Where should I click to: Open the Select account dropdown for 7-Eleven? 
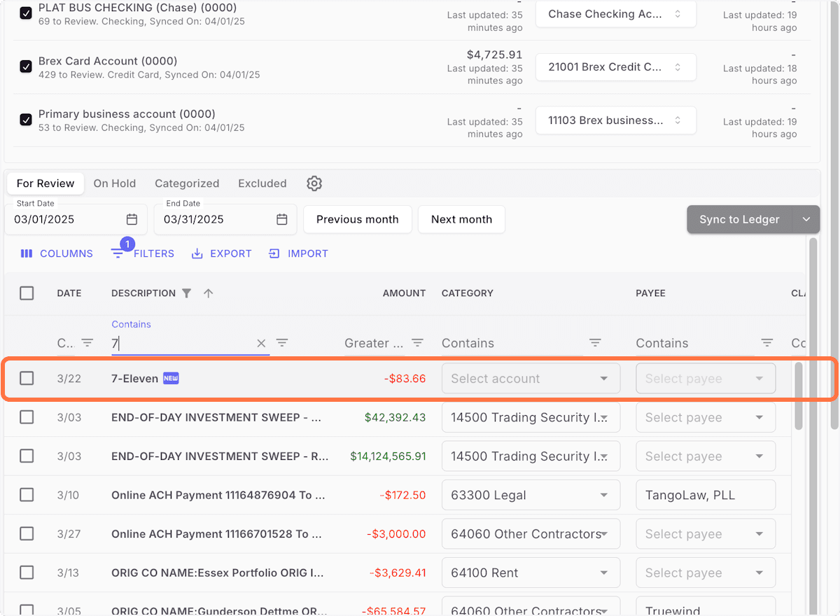[531, 378]
